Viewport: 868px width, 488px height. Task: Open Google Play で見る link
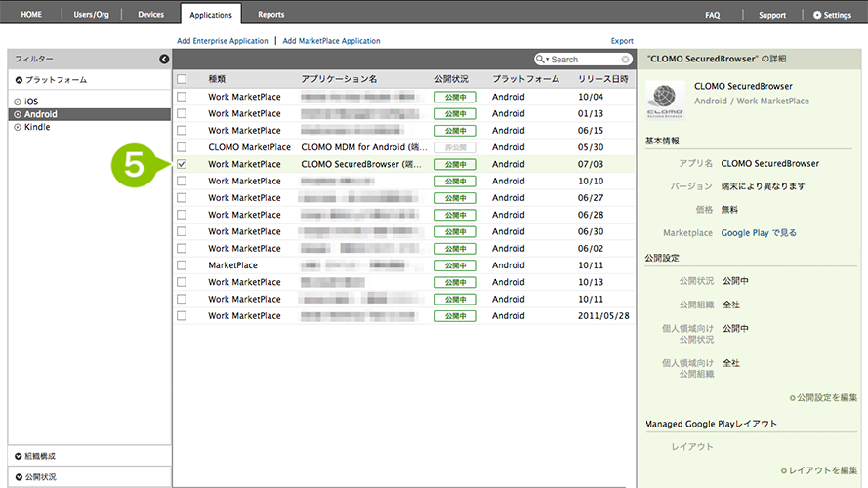click(x=759, y=233)
